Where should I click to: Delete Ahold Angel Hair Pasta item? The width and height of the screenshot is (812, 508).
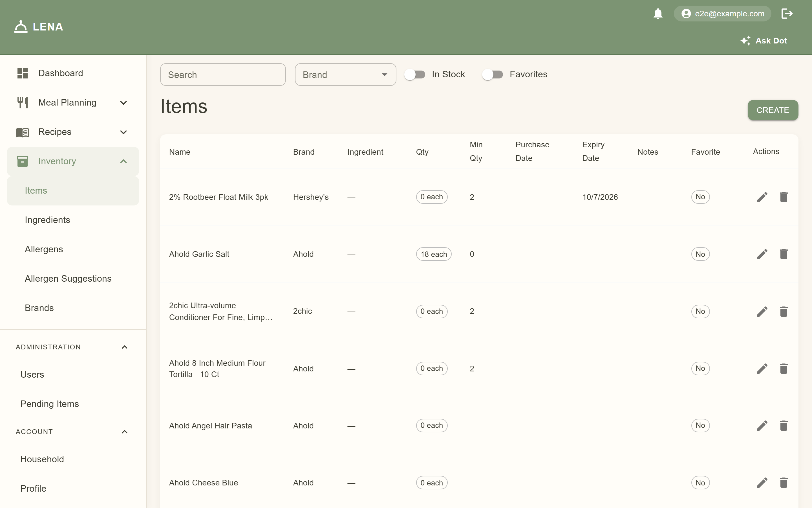(784, 426)
